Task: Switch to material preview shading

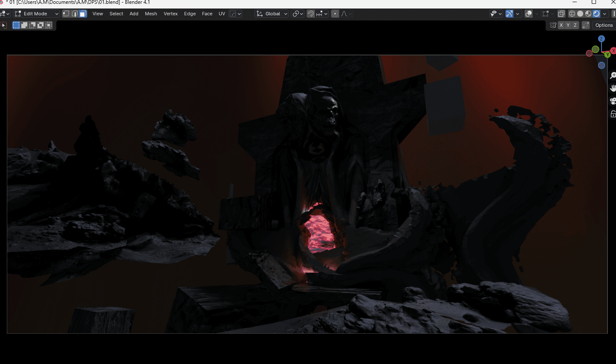Action: [588, 14]
